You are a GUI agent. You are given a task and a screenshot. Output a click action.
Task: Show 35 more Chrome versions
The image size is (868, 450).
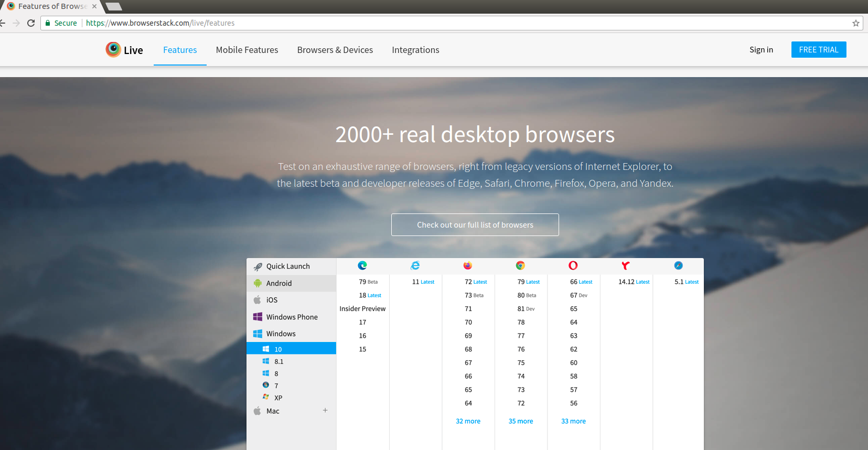521,421
